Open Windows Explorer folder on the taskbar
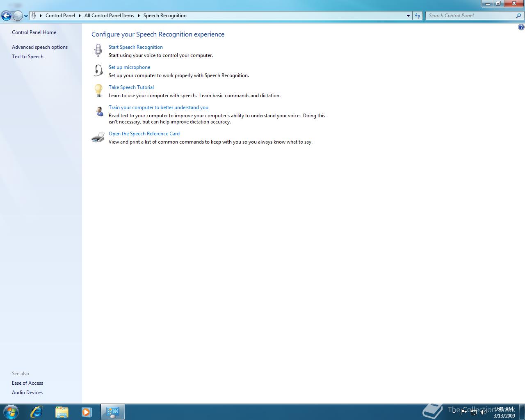525x420 pixels. pos(62,412)
